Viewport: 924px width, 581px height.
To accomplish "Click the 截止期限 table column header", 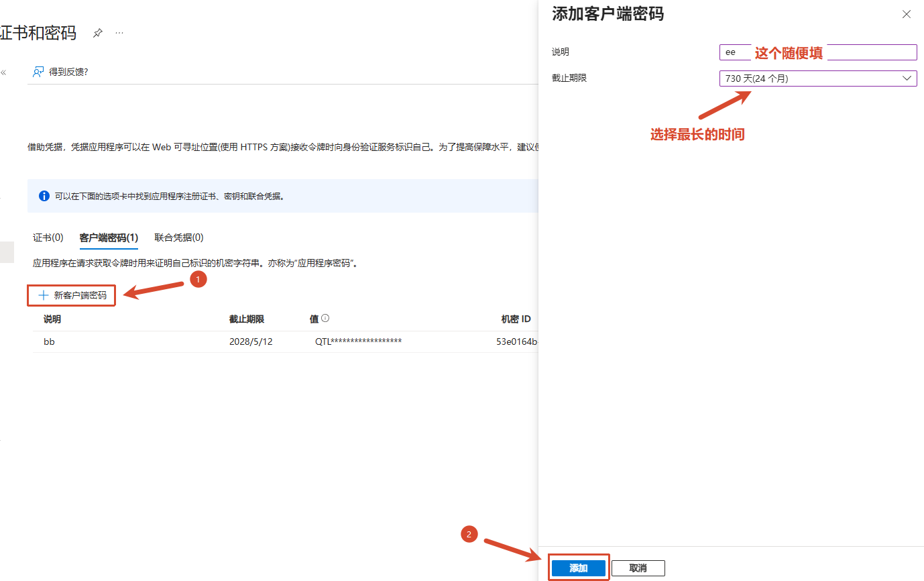I will (246, 319).
